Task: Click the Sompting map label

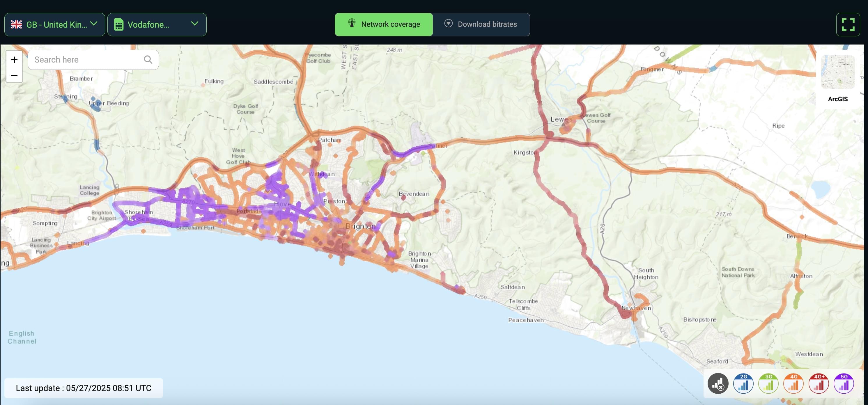Action: point(45,223)
